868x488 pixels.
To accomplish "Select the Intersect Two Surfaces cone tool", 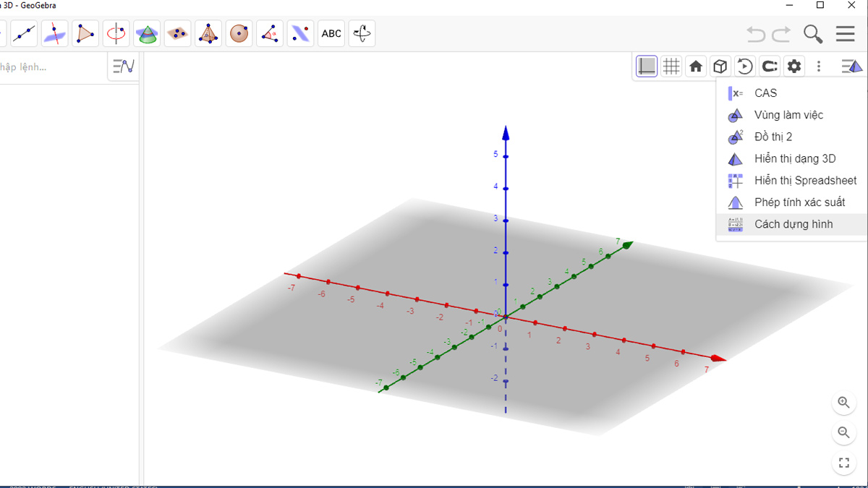I will (x=148, y=33).
